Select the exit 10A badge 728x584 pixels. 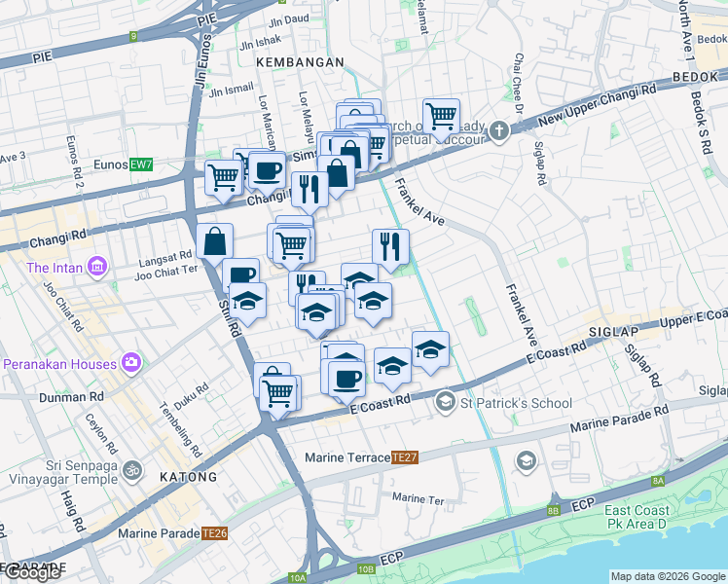(297, 578)
